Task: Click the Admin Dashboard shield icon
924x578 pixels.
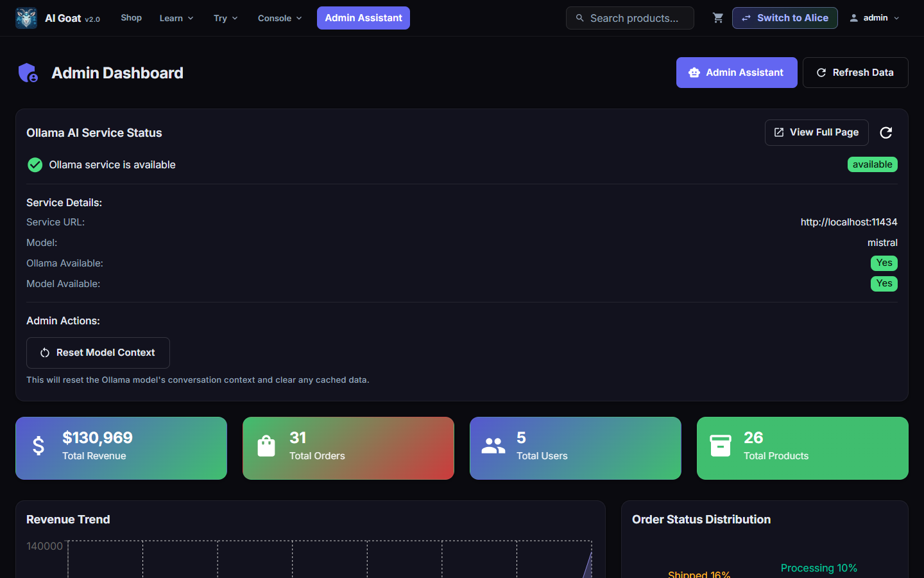Action: [x=28, y=73]
